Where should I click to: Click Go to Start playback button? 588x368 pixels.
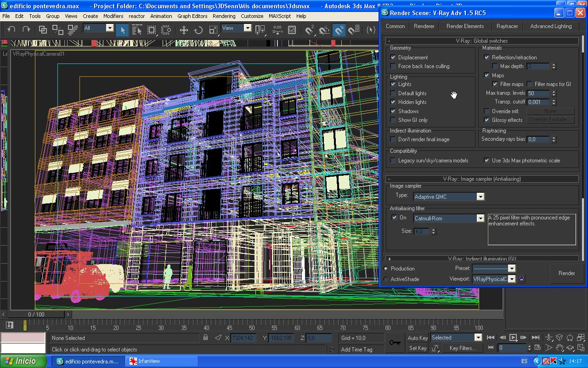point(491,338)
